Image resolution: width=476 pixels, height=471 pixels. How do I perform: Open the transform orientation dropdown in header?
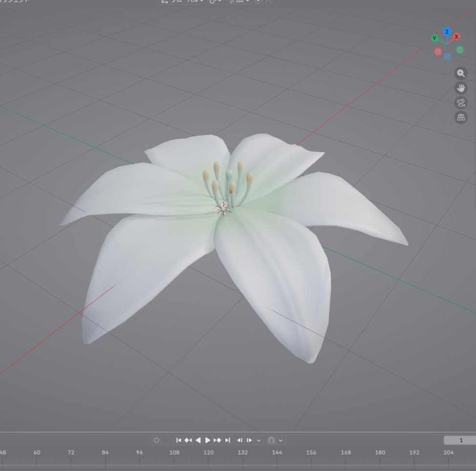182,1
